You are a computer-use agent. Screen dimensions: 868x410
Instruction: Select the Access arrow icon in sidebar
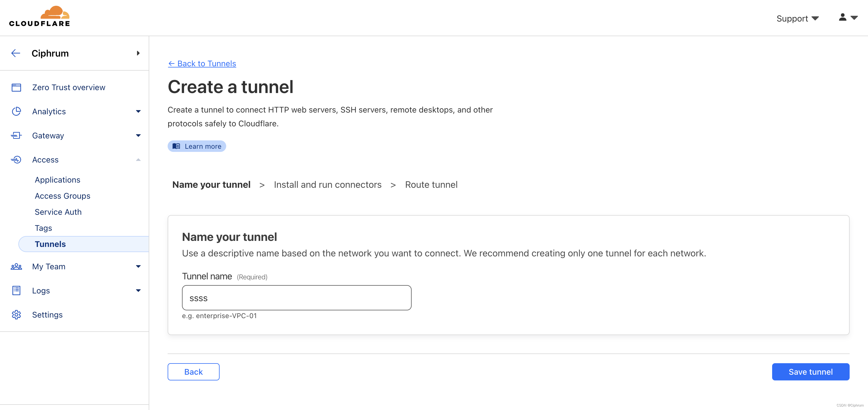[x=138, y=159]
